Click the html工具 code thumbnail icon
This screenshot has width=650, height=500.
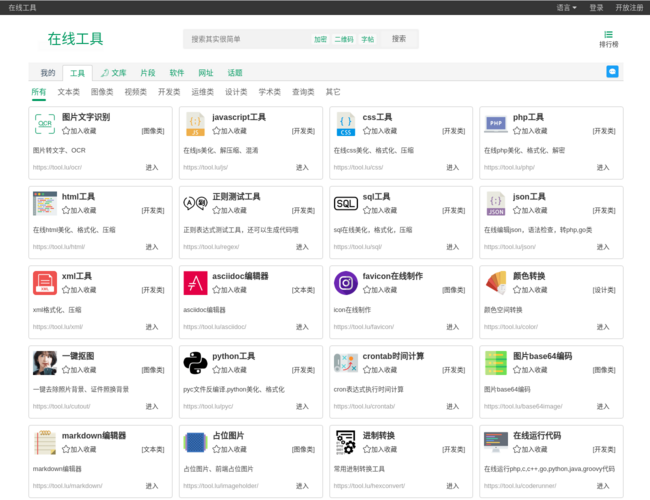(x=45, y=203)
